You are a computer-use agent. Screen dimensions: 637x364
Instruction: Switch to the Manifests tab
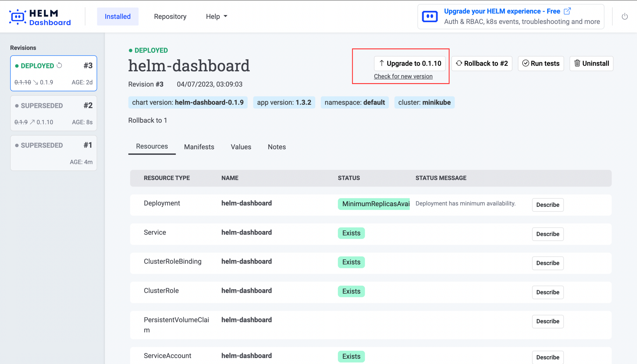point(199,147)
